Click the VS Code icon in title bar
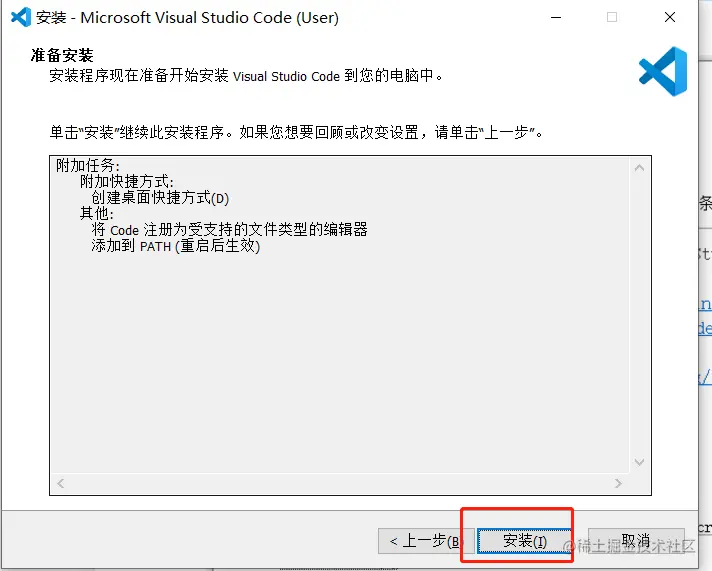The width and height of the screenshot is (712, 571). (21, 17)
